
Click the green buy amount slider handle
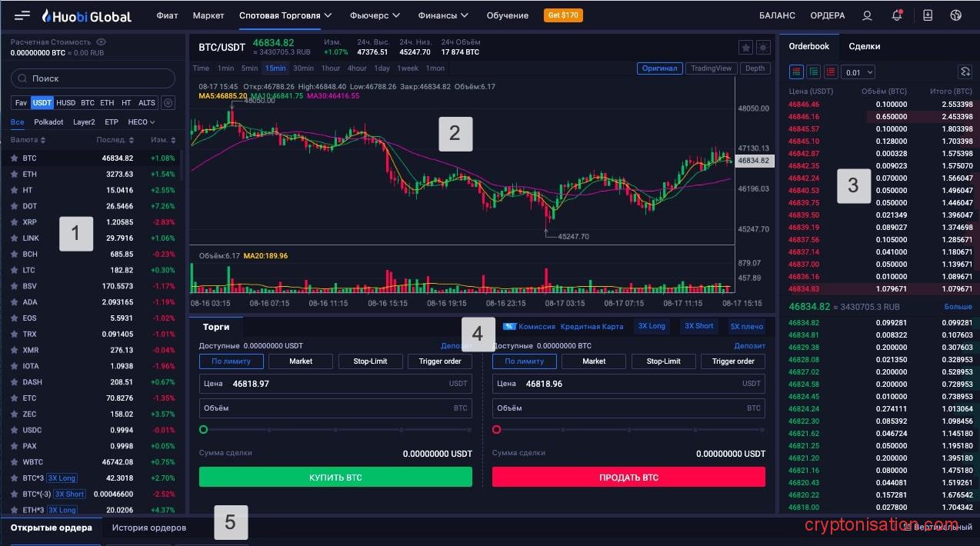tap(204, 430)
